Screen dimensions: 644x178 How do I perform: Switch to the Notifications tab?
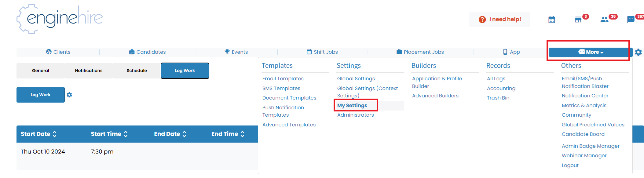point(89,71)
